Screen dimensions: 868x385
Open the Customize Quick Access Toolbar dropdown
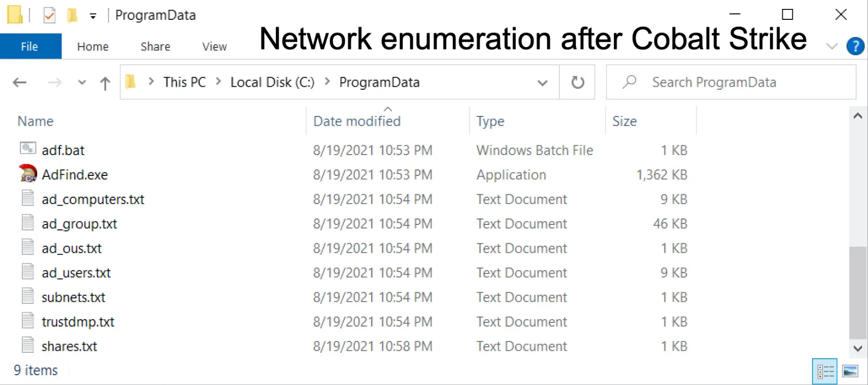pos(93,16)
